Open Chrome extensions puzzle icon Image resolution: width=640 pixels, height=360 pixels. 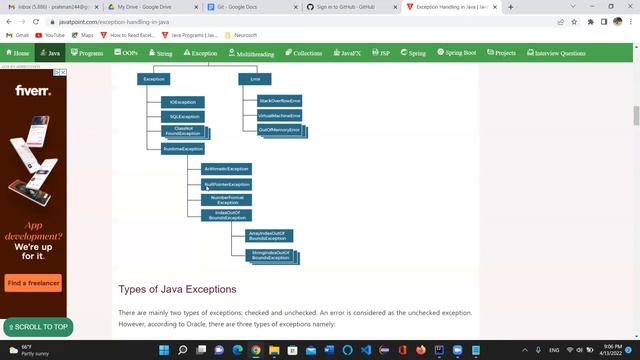pos(590,22)
